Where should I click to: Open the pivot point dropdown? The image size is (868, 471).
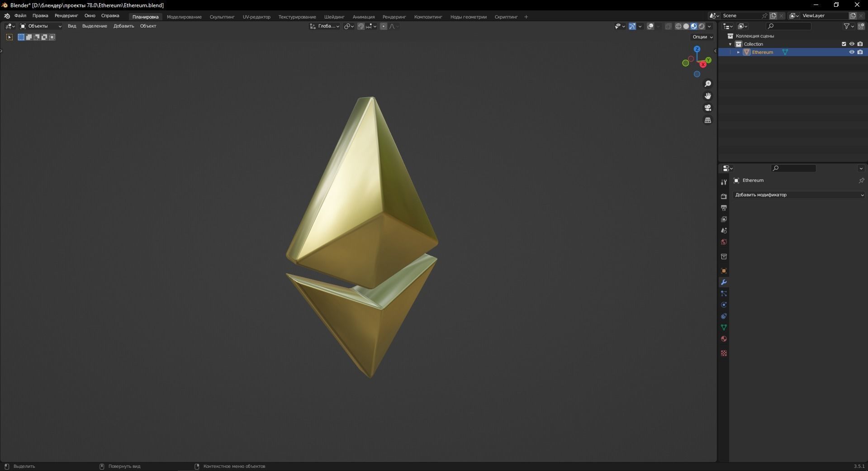click(x=349, y=26)
